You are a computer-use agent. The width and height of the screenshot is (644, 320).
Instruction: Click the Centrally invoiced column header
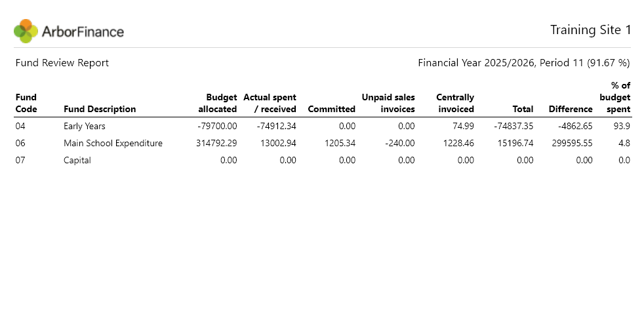click(455, 103)
